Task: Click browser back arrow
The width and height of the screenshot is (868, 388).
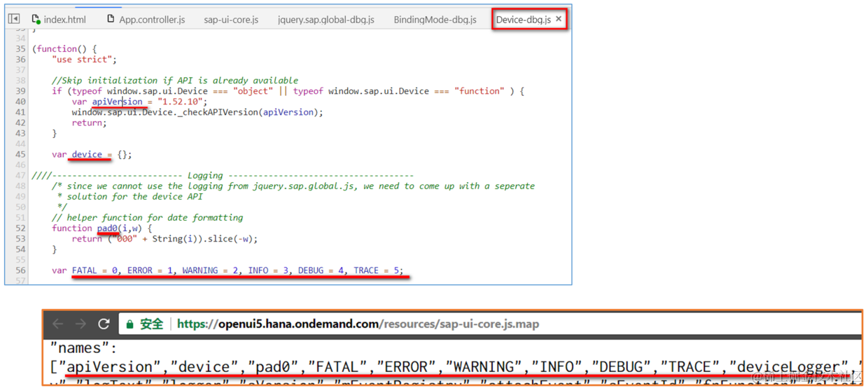Action: coord(58,324)
